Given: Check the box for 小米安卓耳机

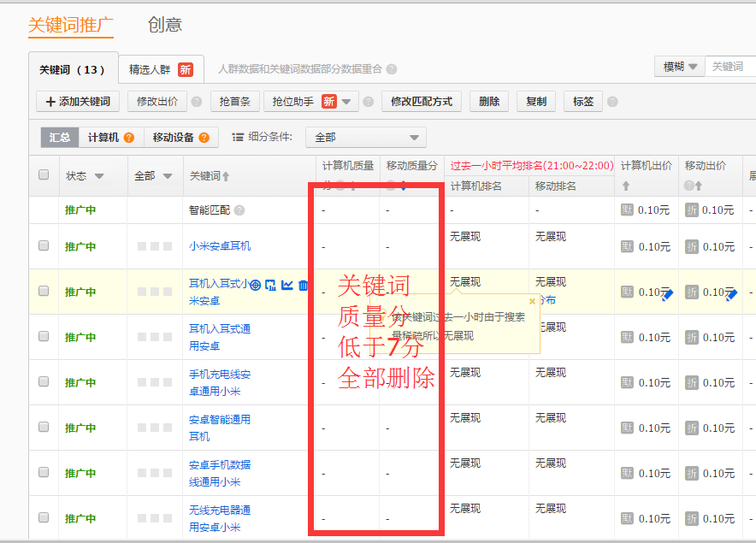Looking at the screenshot, I should [44, 245].
